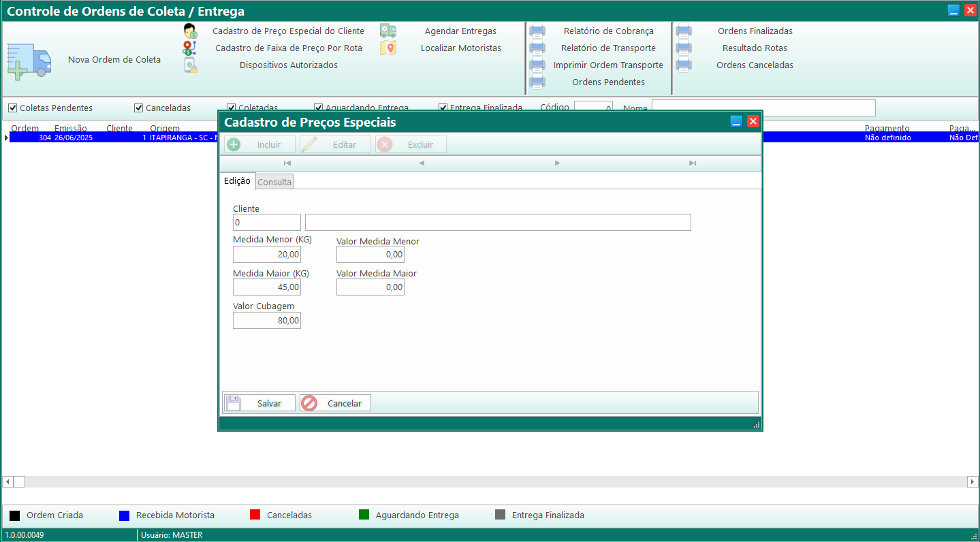Screen dimensions: 980x542
Task: Open Cadastro de Preço Especial do Cliente icon
Action: [190, 31]
